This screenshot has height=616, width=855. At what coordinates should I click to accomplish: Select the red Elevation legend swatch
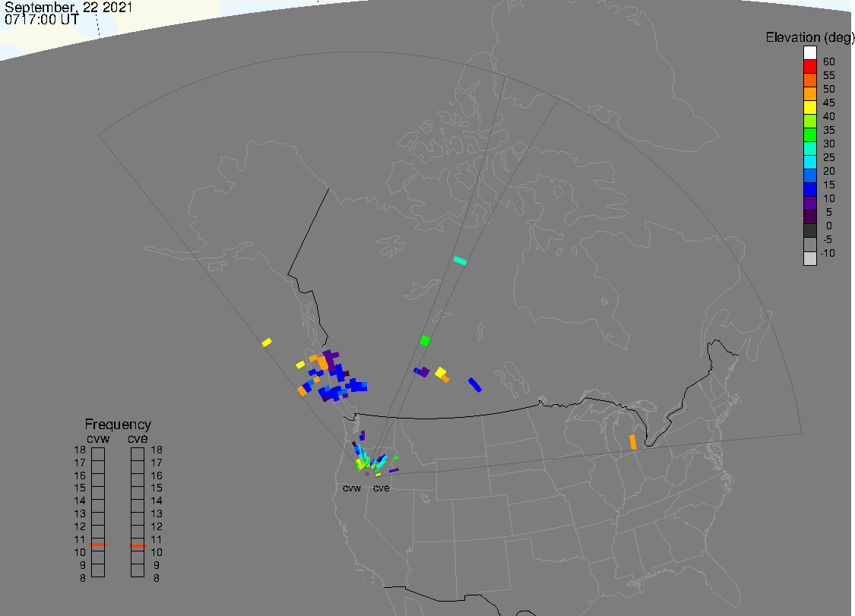810,66
